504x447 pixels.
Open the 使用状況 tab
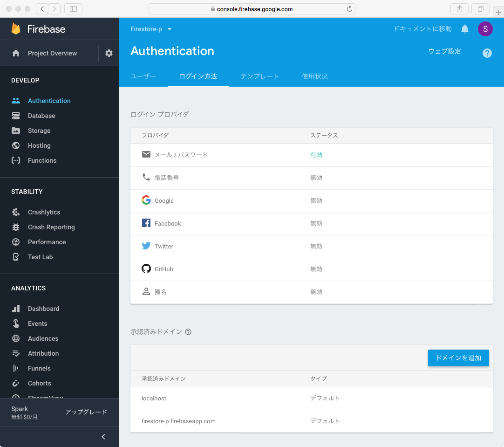coord(315,76)
